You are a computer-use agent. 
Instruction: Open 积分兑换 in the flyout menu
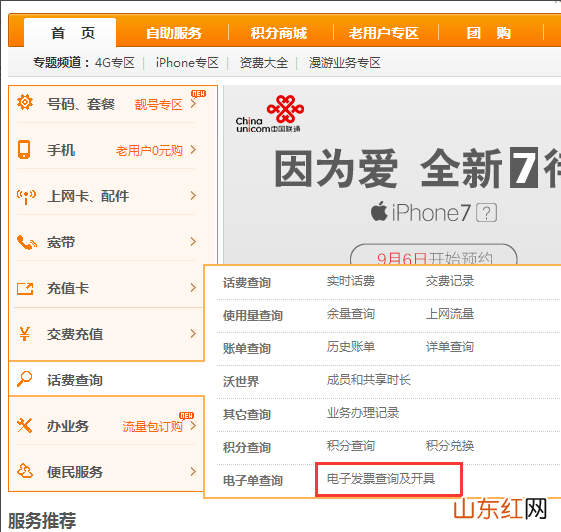(x=450, y=445)
